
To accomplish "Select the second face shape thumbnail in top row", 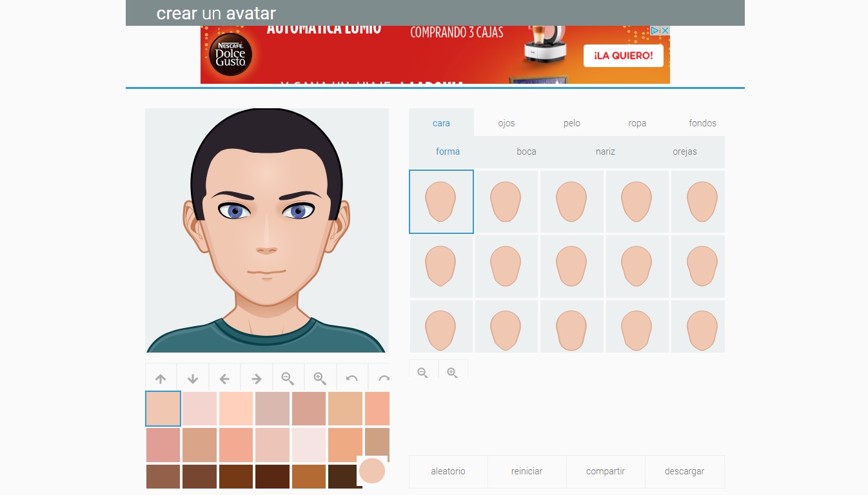I will 506,202.
